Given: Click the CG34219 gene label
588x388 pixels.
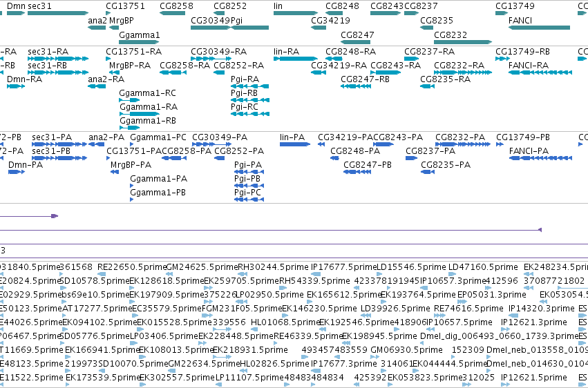Looking at the screenshot, I should click(x=330, y=21).
